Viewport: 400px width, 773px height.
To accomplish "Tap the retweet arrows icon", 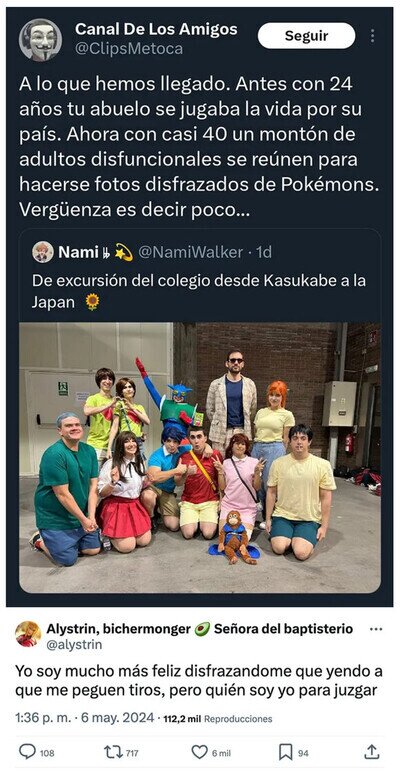I will pyautogui.click(x=112, y=752).
